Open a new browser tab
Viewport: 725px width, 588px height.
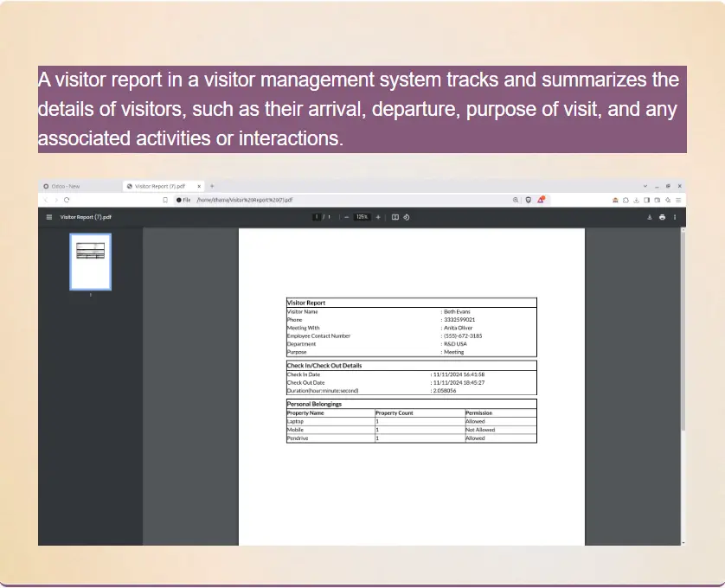212,186
